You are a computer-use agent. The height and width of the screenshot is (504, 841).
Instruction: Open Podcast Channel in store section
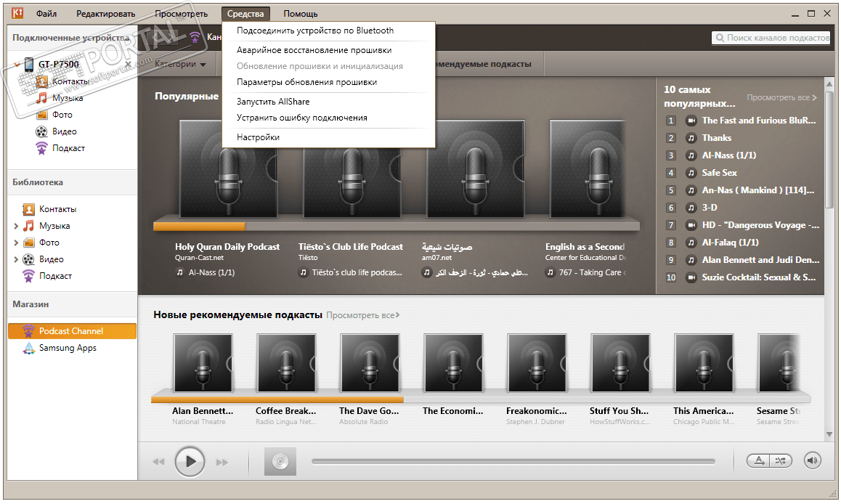(x=72, y=331)
